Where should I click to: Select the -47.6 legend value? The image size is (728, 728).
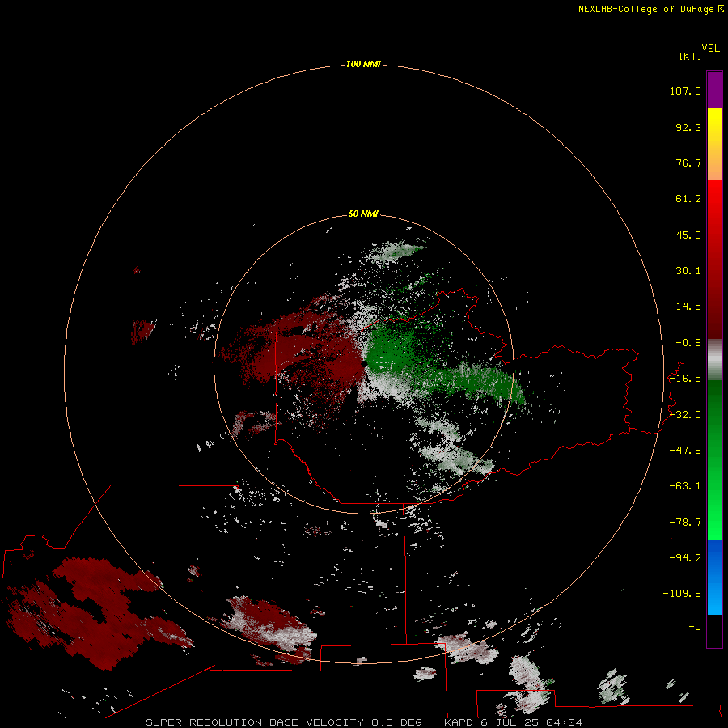[685, 451]
